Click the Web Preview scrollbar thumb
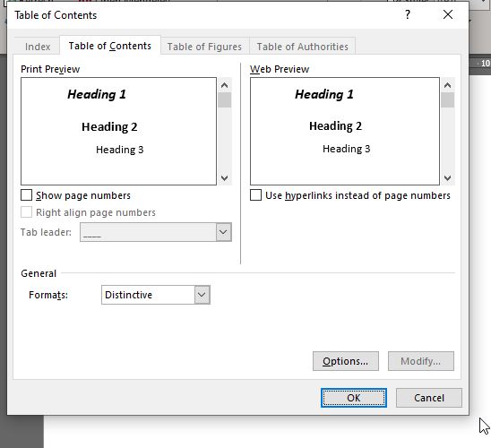Viewport: 491px width, 448px height. (x=447, y=100)
